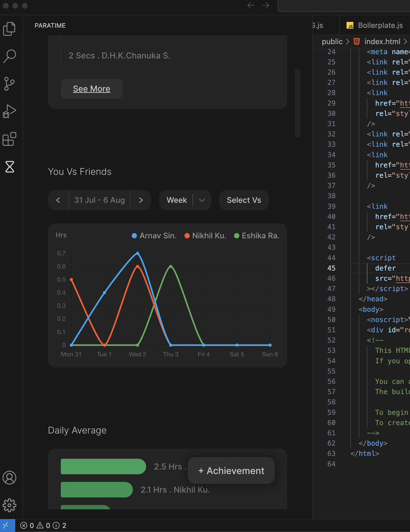Screen dimensions: 410x532
Task: Go forward with the navigation arrow
Action: click(266, 5)
